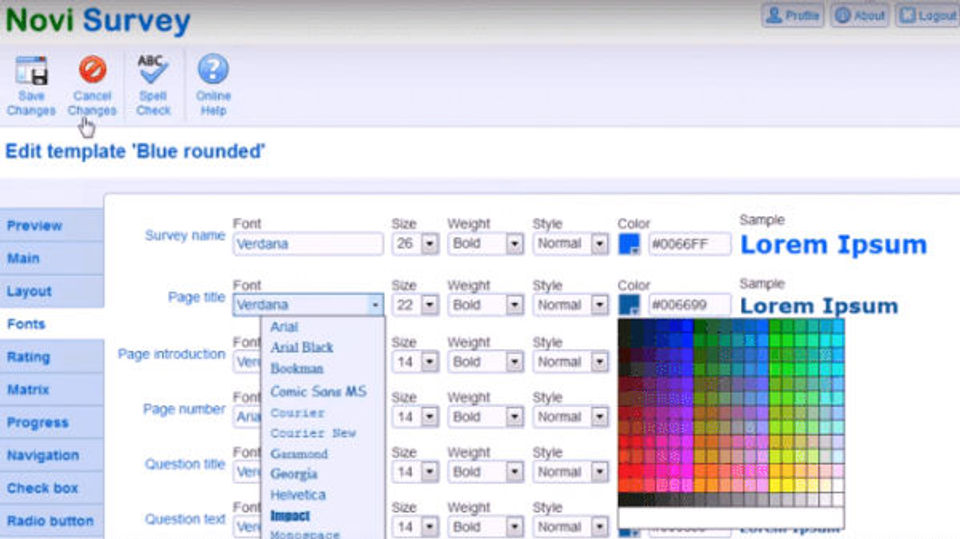Click the Logout button

928,15
